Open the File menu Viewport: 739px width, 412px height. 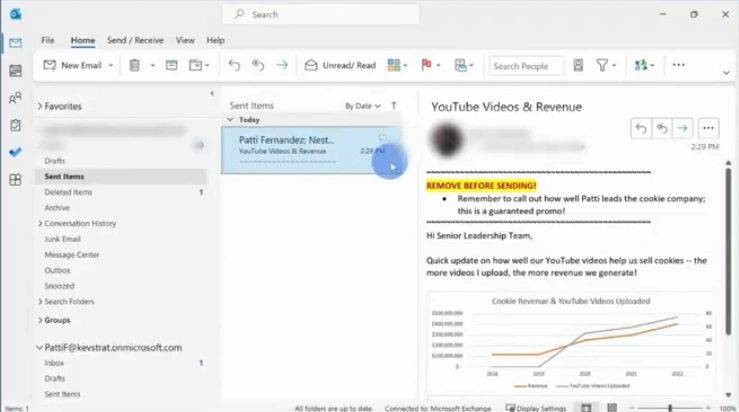[x=48, y=40]
